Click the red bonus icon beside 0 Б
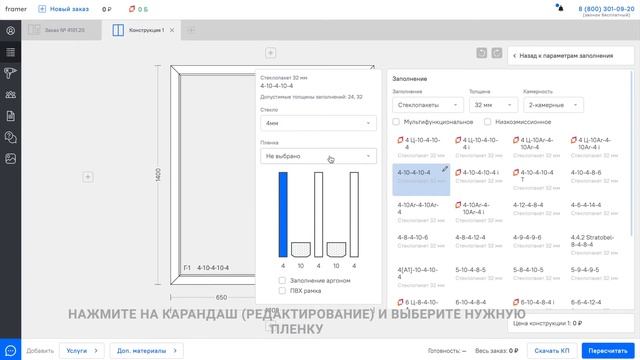 point(131,9)
